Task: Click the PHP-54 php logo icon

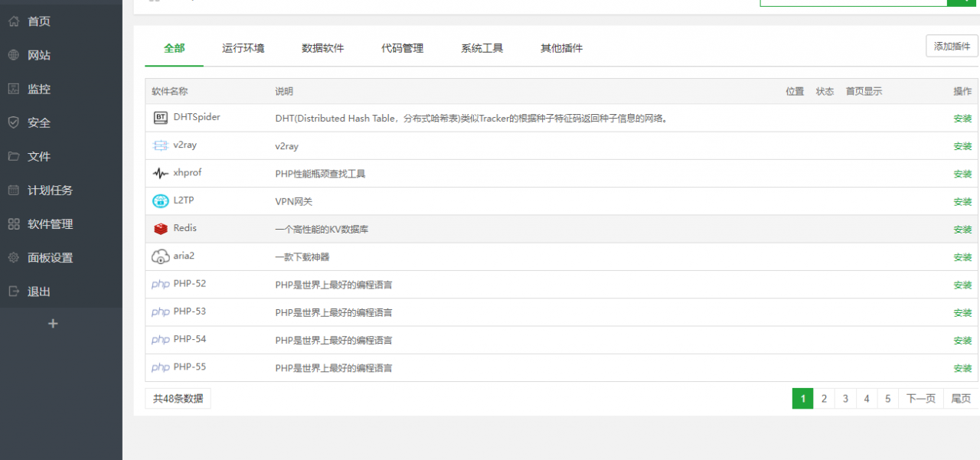Action: (160, 339)
